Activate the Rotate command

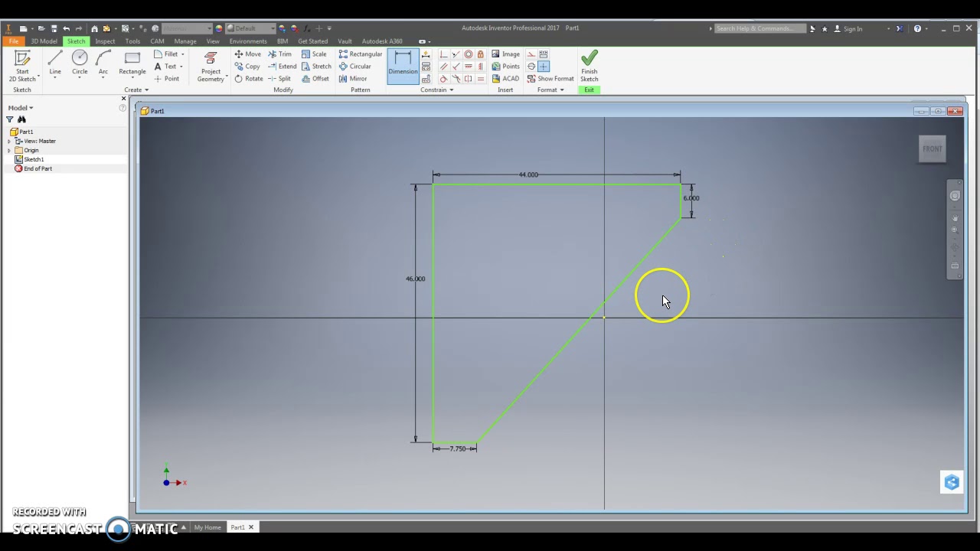[x=249, y=79]
